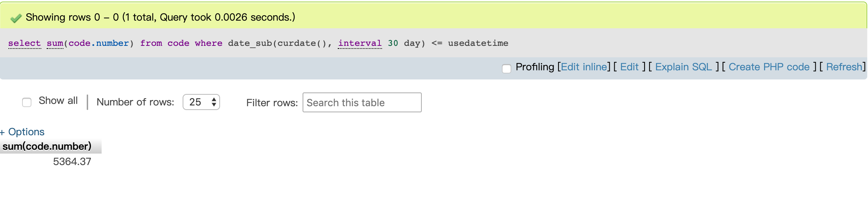868x204 pixels.
Task: Open the Edit link for the query
Action: (x=629, y=67)
